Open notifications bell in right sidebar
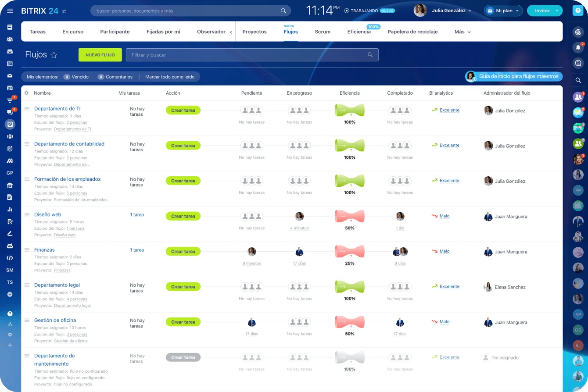 pyautogui.click(x=578, y=47)
